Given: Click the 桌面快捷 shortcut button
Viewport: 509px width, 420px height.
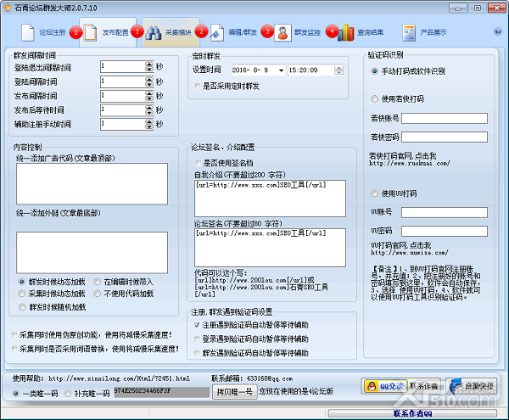Looking at the screenshot, I should click(471, 386).
